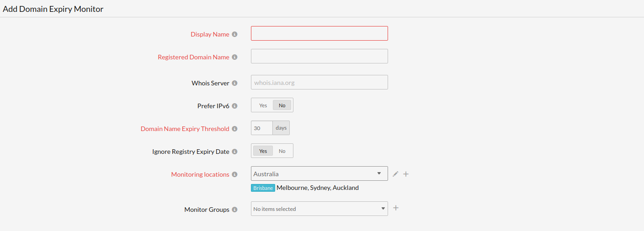Click Domain Name Expiry Threshold info icon
The image size is (644, 231).
click(234, 129)
